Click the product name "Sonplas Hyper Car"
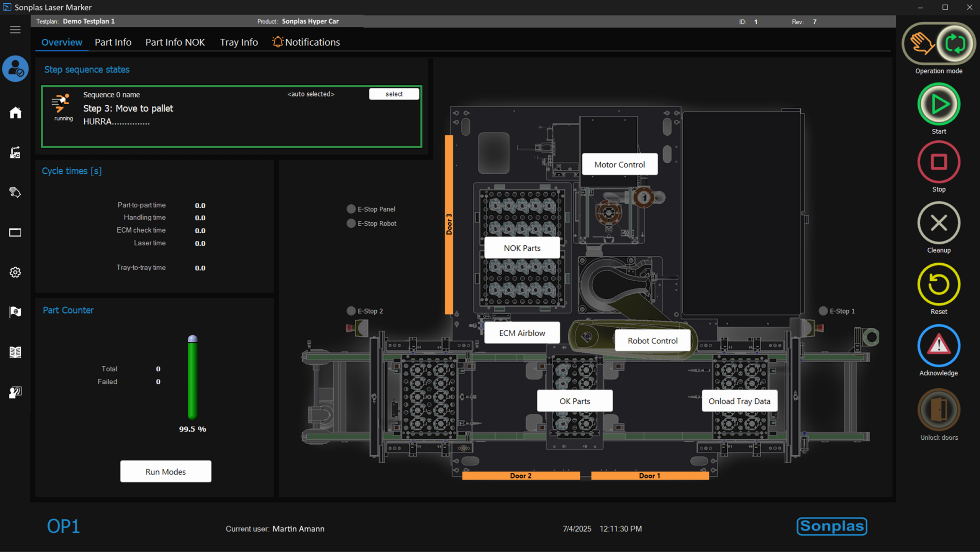The image size is (980, 552). pyautogui.click(x=310, y=21)
